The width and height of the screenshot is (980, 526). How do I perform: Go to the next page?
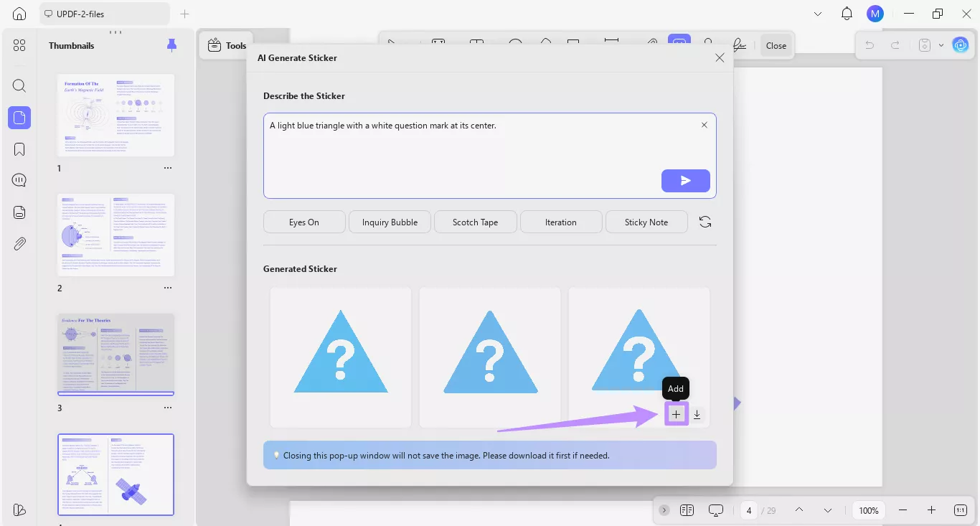coord(828,510)
